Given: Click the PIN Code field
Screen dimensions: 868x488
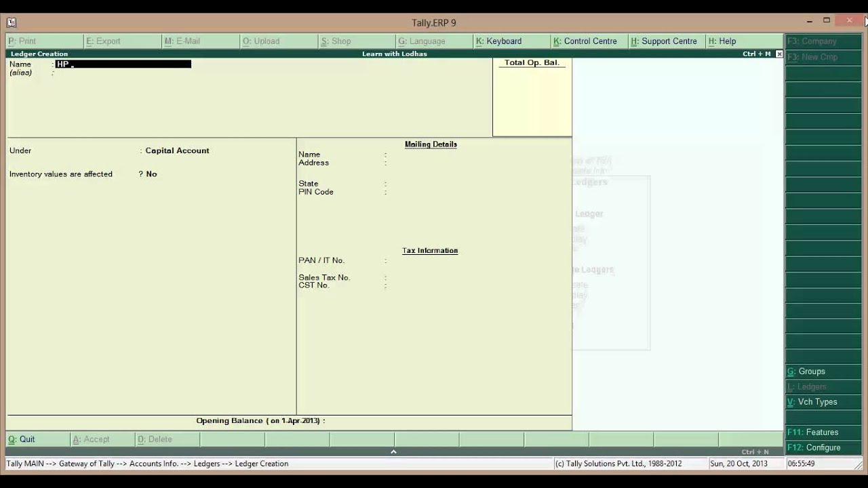Looking at the screenshot, I should (475, 192).
